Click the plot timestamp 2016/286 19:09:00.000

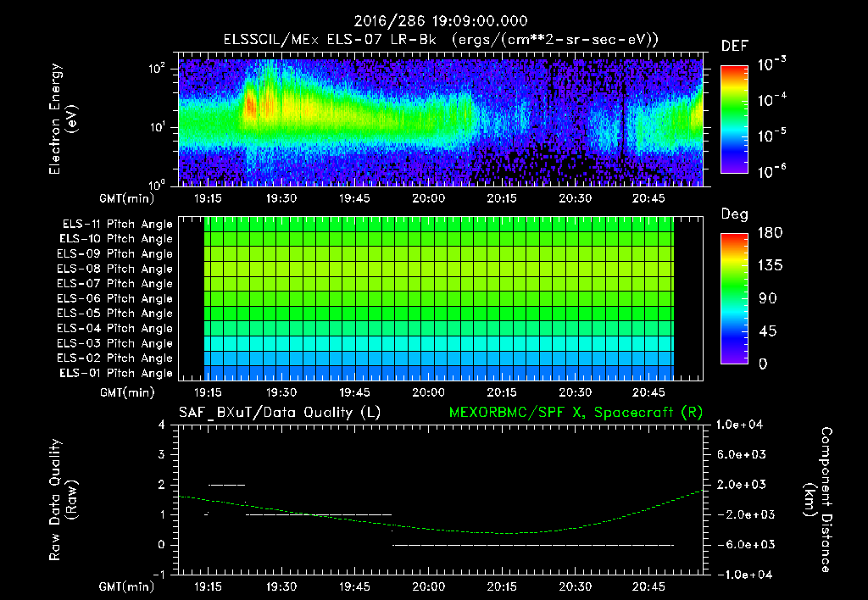pos(441,21)
